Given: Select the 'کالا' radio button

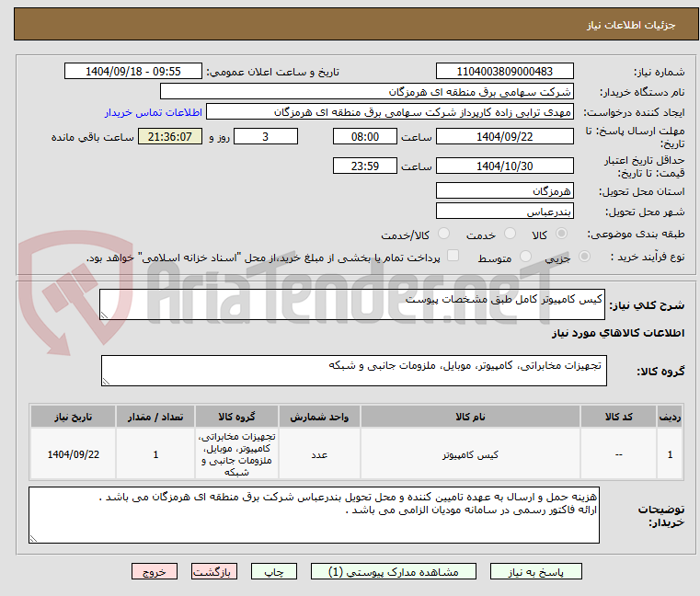Looking at the screenshot, I should pos(561,234).
